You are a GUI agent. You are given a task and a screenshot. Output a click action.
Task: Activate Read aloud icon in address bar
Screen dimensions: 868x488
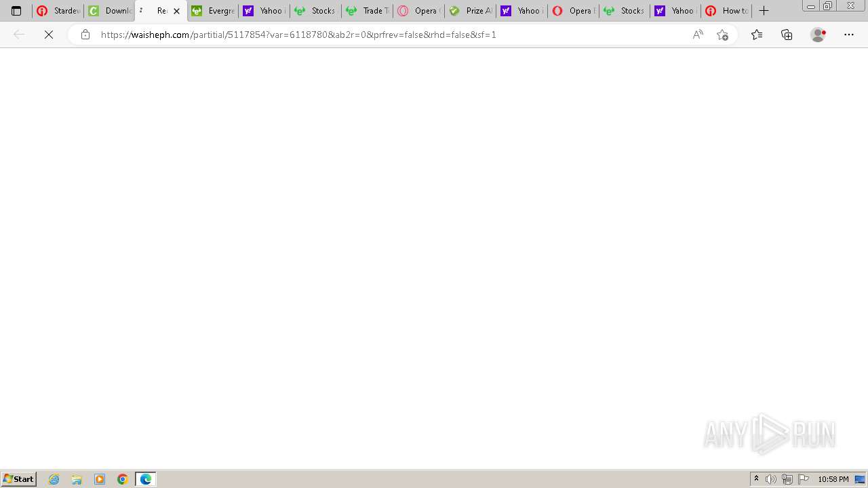(698, 35)
